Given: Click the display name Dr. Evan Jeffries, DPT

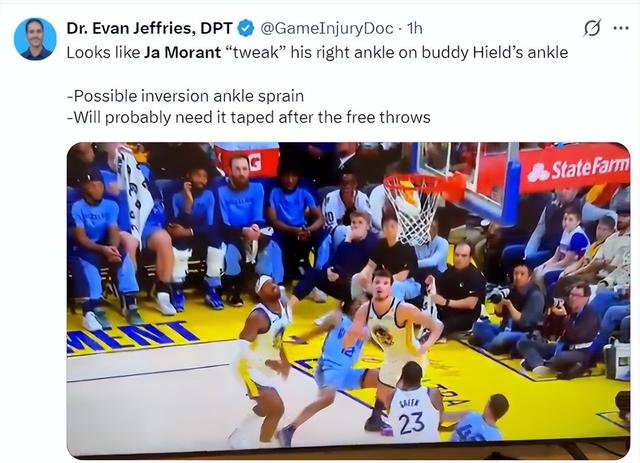Looking at the screenshot, I should tap(149, 28).
